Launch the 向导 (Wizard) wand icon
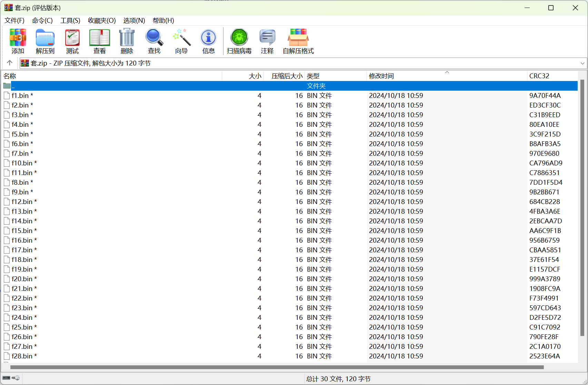Image resolution: width=588 pixels, height=385 pixels. pyautogui.click(x=181, y=38)
